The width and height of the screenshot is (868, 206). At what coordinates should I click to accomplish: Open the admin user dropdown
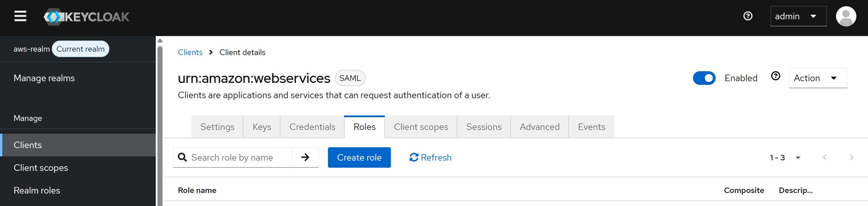tap(798, 16)
